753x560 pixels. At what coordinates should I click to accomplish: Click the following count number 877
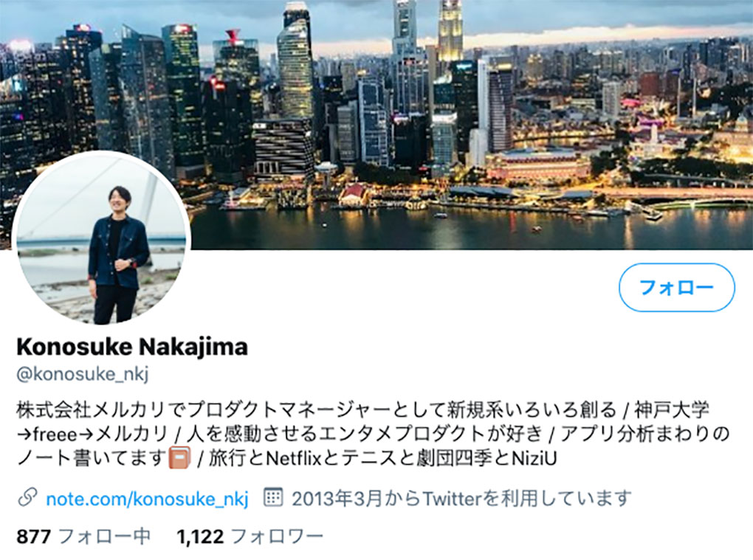(34, 536)
